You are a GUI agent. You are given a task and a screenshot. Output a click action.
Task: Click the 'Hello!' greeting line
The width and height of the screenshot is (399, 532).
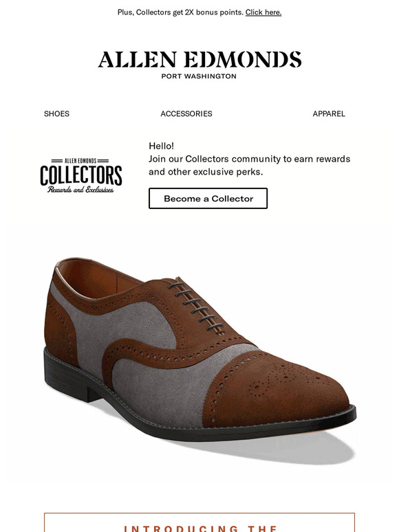[x=161, y=146]
